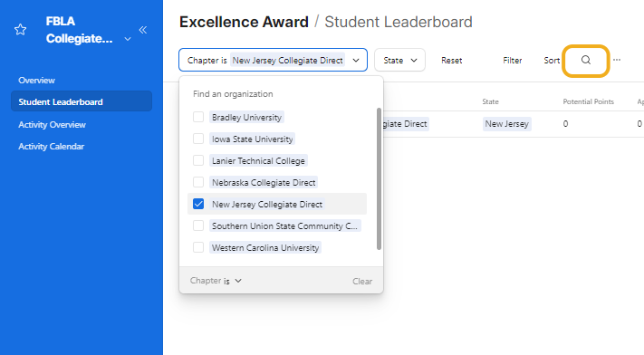Screen dimensions: 644x355
Task: Check the Western Carolina University checkbox
Action: [x=198, y=247]
